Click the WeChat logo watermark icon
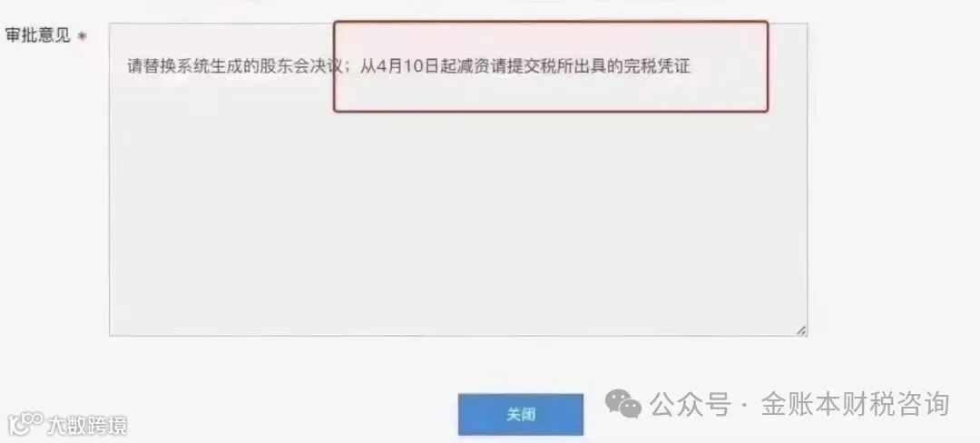The width and height of the screenshot is (980, 443). click(x=622, y=404)
